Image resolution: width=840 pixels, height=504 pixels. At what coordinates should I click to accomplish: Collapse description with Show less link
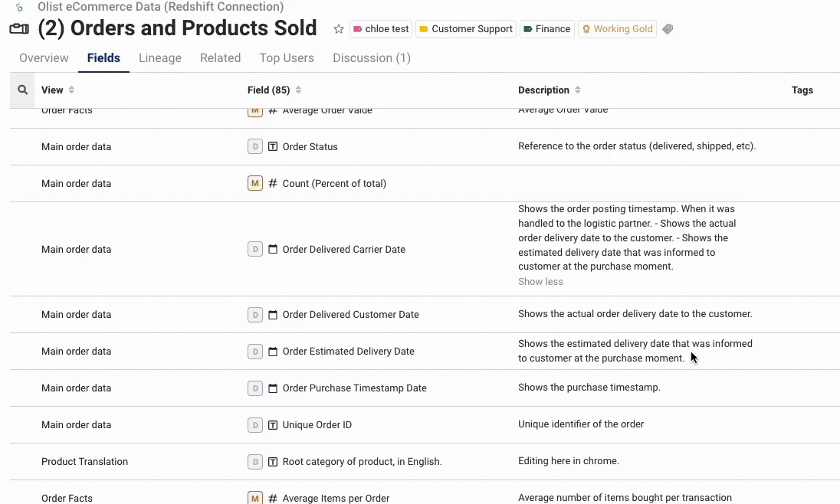[540, 282]
